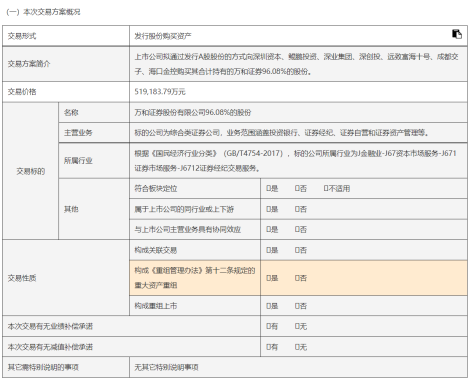This screenshot has width=471, height=379.
Task: Select the 交易标的 label cell
Action: pyautogui.click(x=30, y=171)
